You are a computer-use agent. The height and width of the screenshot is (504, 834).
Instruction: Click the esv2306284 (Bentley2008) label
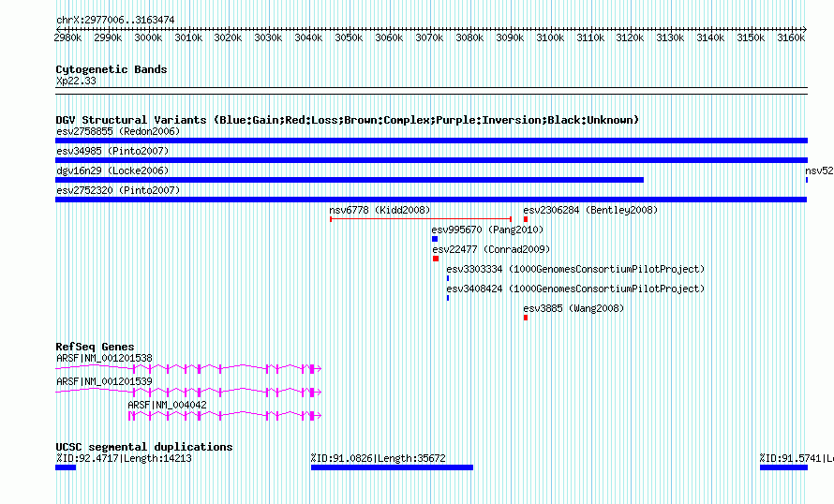(590, 210)
